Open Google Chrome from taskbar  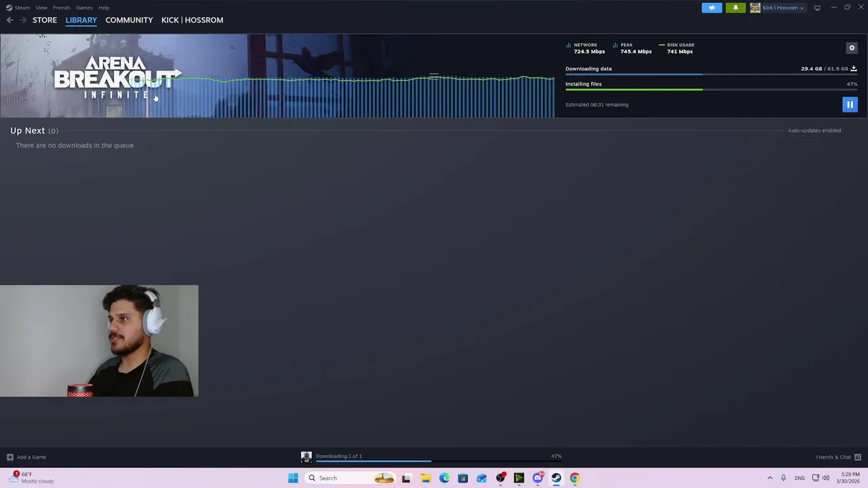575,478
